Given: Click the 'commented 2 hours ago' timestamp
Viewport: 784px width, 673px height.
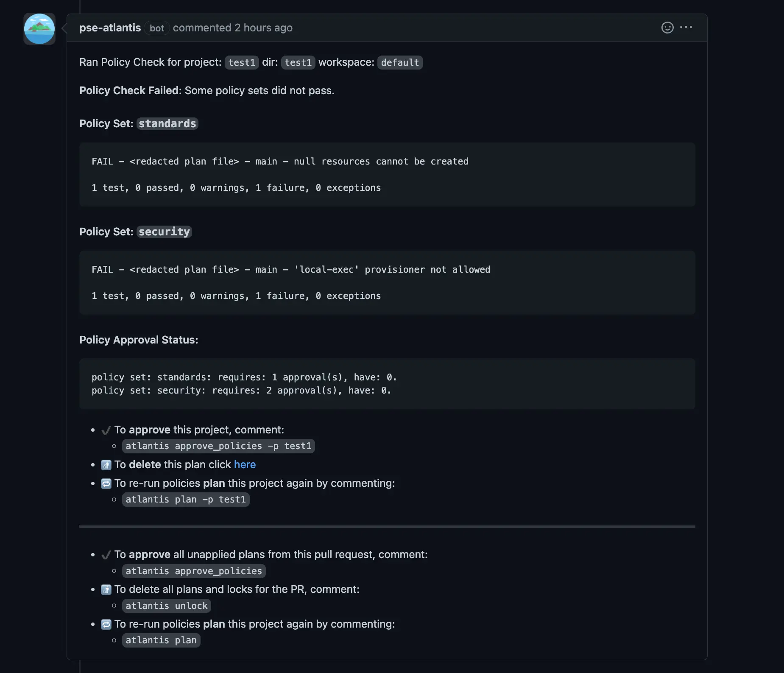Looking at the screenshot, I should [233, 28].
